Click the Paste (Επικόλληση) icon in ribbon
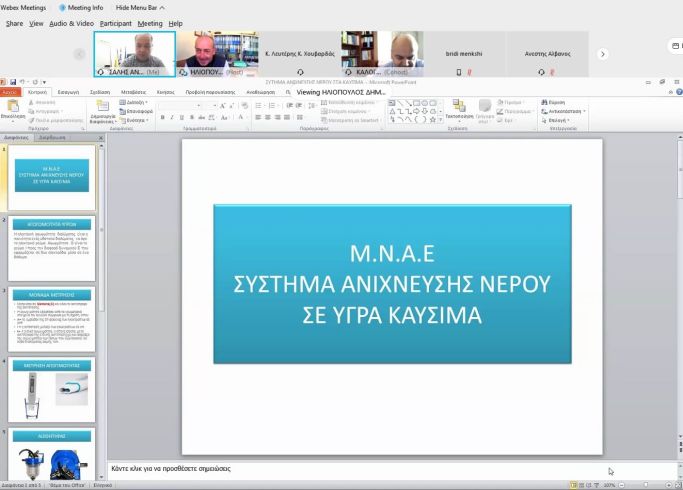 point(13,107)
